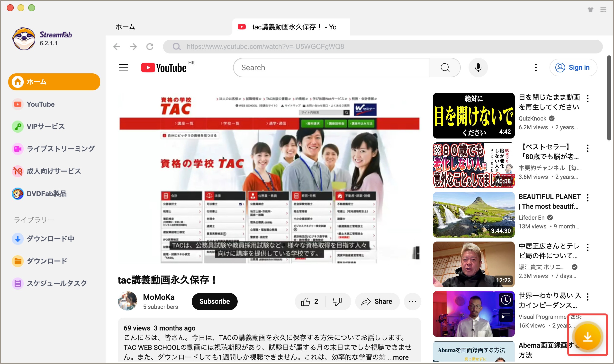
Task: Switch to the ホーム tab
Action: (125, 27)
